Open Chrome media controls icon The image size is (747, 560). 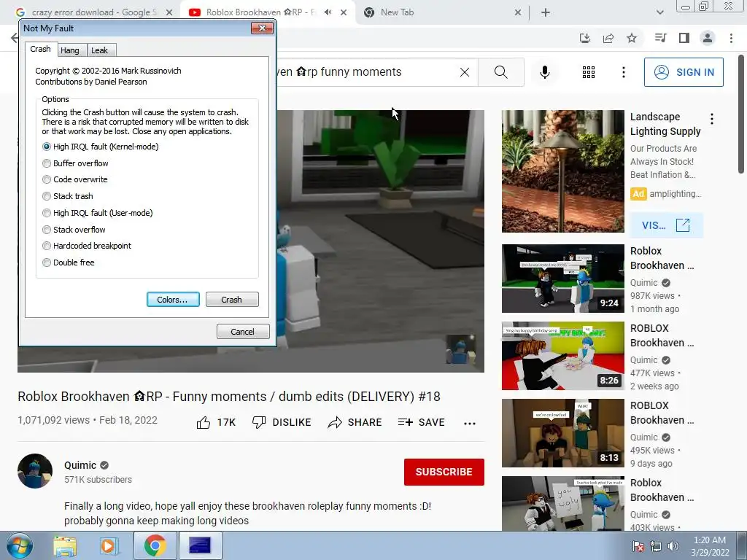click(x=660, y=38)
